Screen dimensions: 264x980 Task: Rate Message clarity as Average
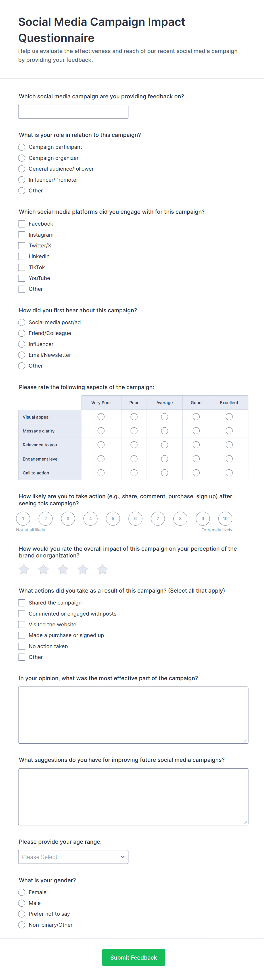165,431
